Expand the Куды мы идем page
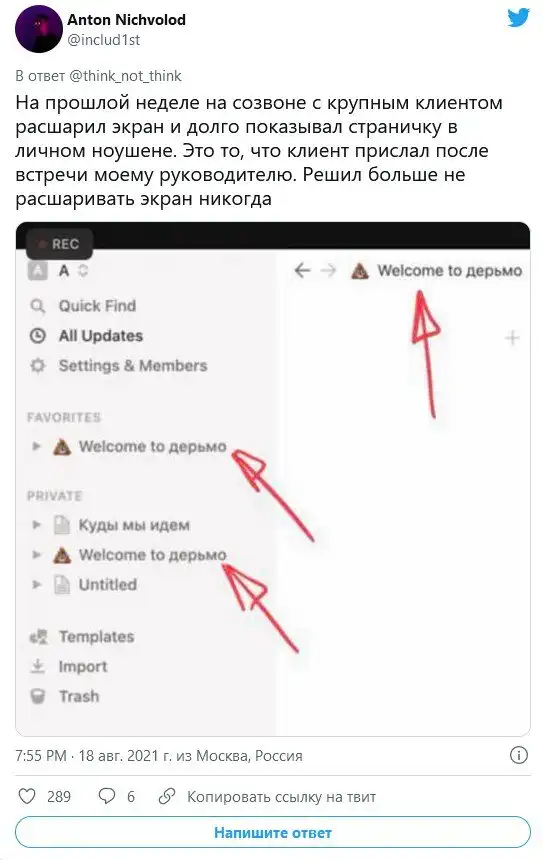543x860 pixels. pos(36,525)
